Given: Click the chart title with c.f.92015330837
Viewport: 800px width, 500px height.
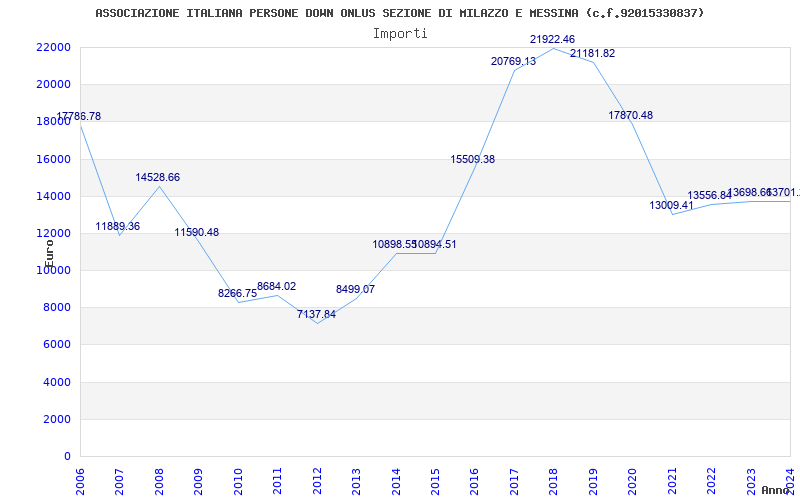Looking at the screenshot, I should [x=399, y=13].
